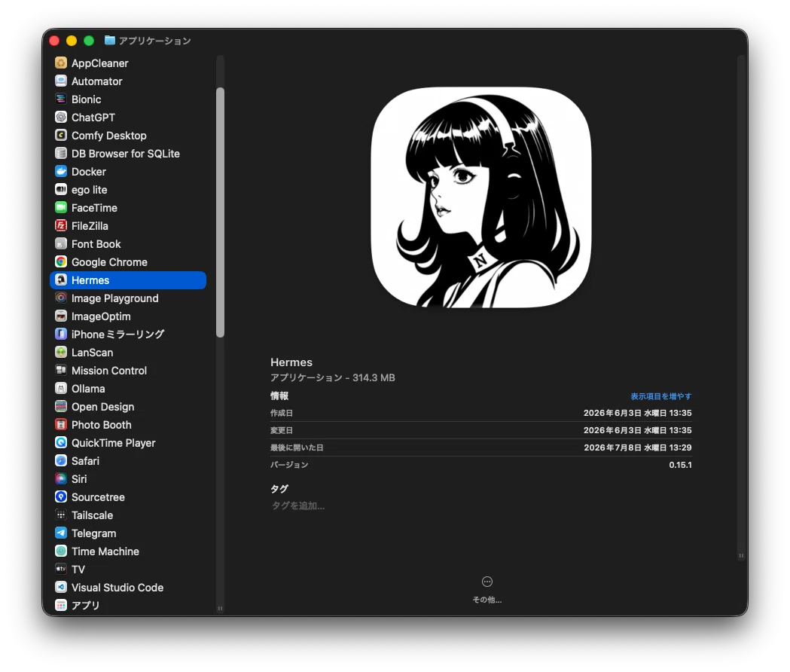
Task: Minimize the window with yellow button
Action: pyautogui.click(x=72, y=41)
